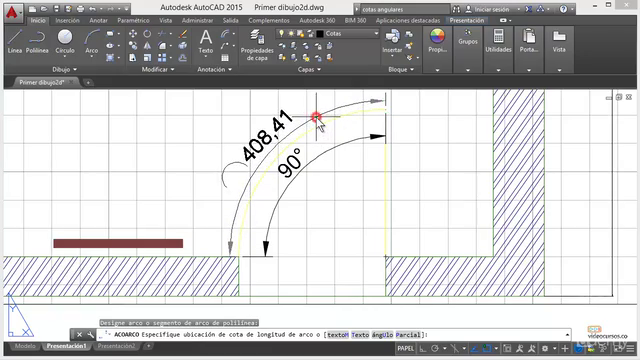Click the Explode (Descomponer) icon

pos(183,46)
